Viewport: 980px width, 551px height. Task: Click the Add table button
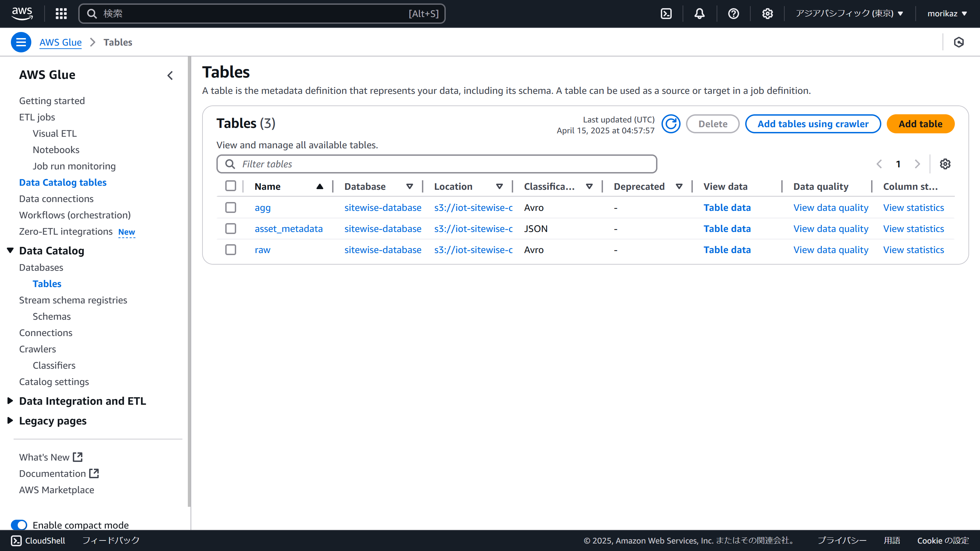920,124
